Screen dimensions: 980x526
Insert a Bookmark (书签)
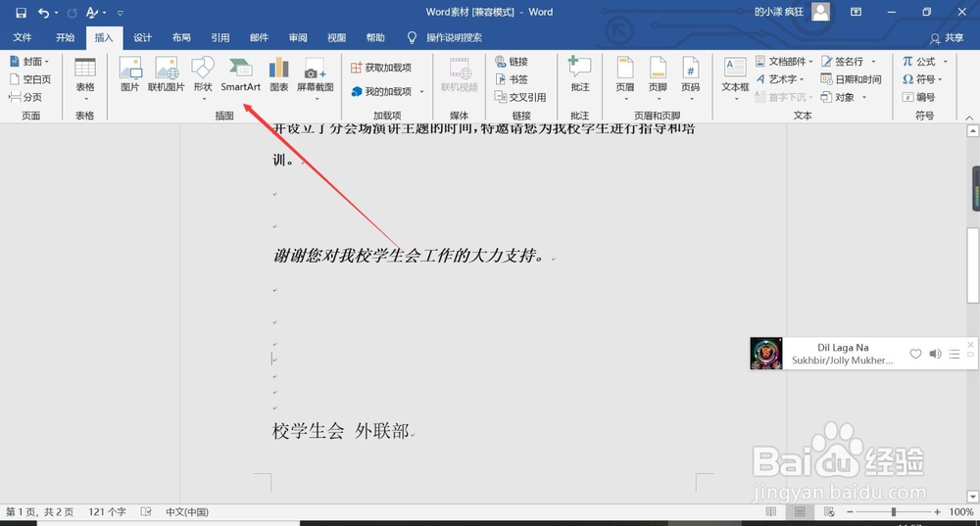click(x=512, y=79)
